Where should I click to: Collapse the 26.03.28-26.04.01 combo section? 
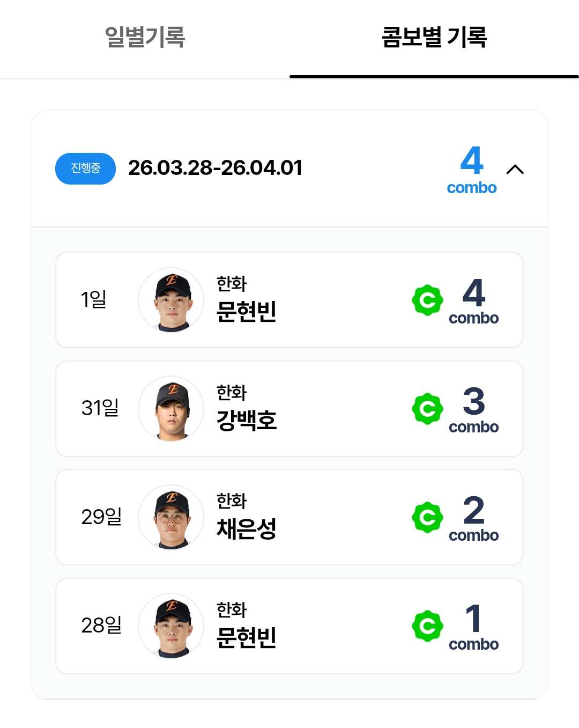(x=515, y=170)
